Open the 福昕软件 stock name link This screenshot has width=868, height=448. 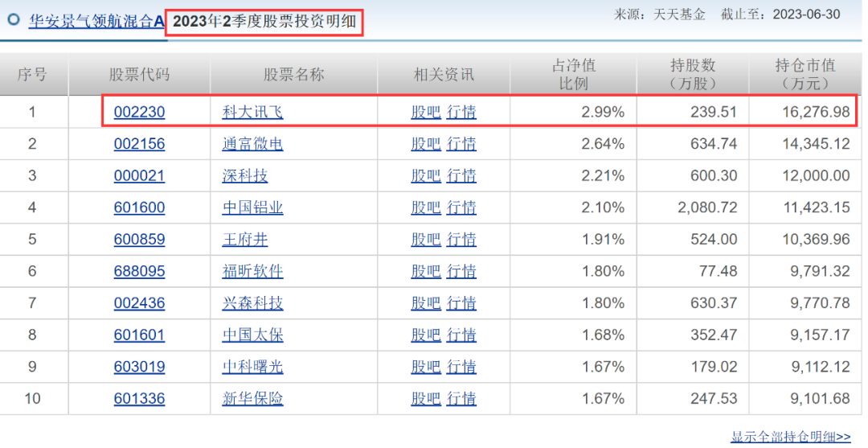[252, 271]
